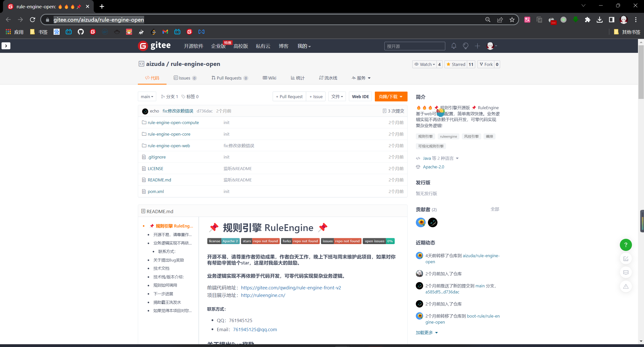Screen dimensions: 644x347
Task: Expand the left sidebar arrow toggle
Action: tap(6, 46)
